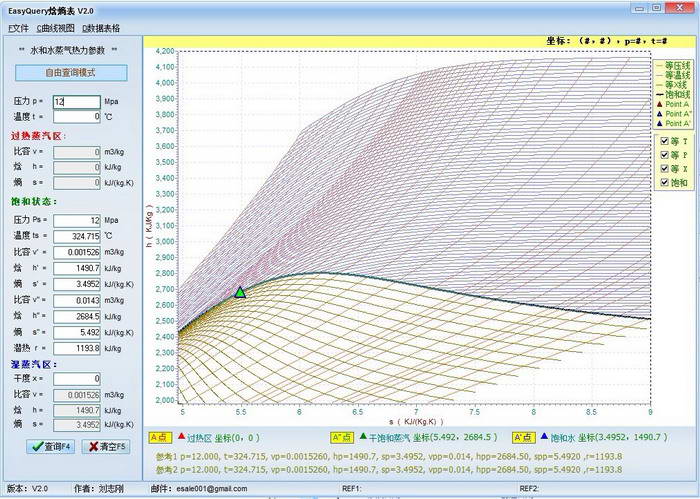Click the green triangle marker on the saturation curve
The height and width of the screenshot is (499, 700).
[240, 292]
